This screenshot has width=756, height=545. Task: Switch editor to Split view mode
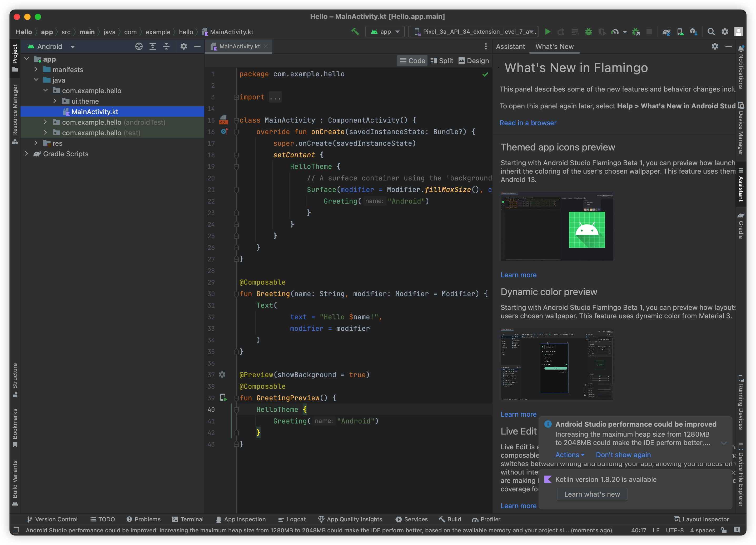(x=442, y=61)
